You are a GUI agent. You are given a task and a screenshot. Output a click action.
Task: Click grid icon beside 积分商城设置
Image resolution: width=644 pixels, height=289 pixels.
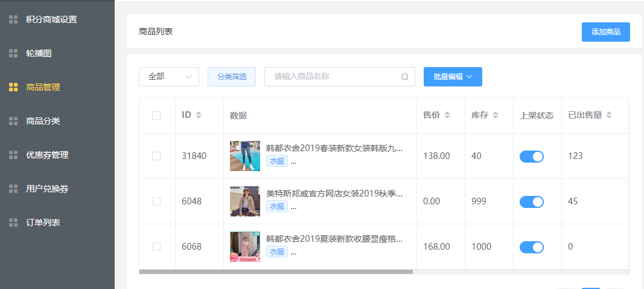coord(13,19)
